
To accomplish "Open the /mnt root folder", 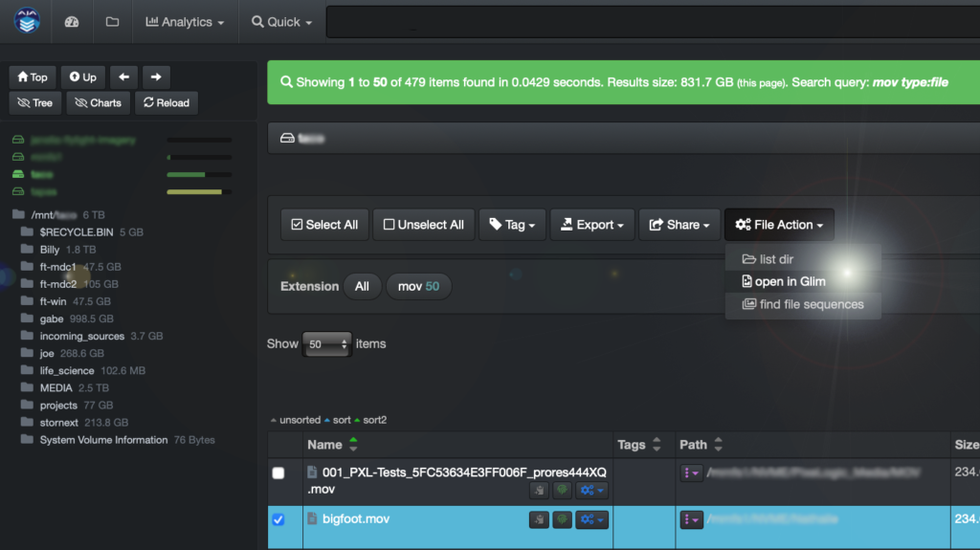I will pyautogui.click(x=54, y=215).
